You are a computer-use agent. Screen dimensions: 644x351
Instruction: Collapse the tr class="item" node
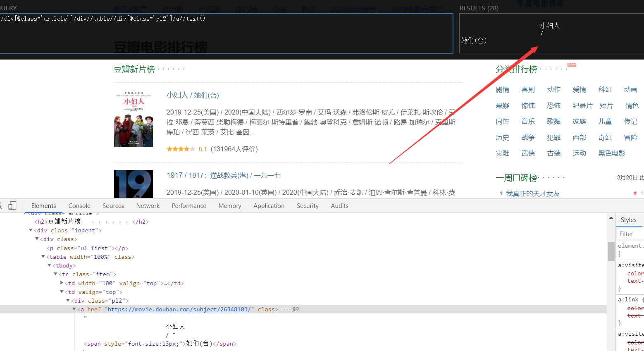(55, 274)
